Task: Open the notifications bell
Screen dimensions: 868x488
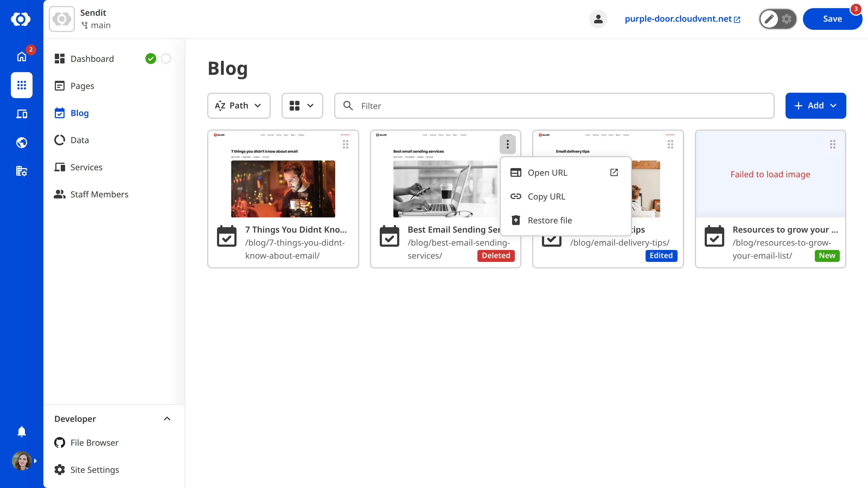Action: click(x=22, y=431)
